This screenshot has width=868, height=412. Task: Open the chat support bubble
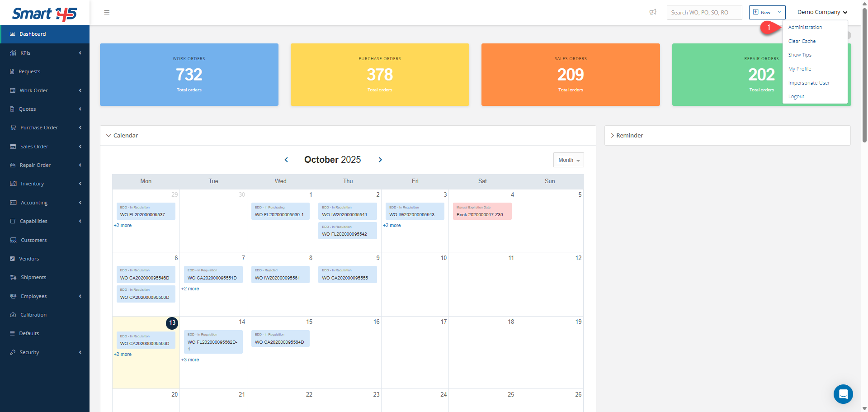pyautogui.click(x=843, y=394)
